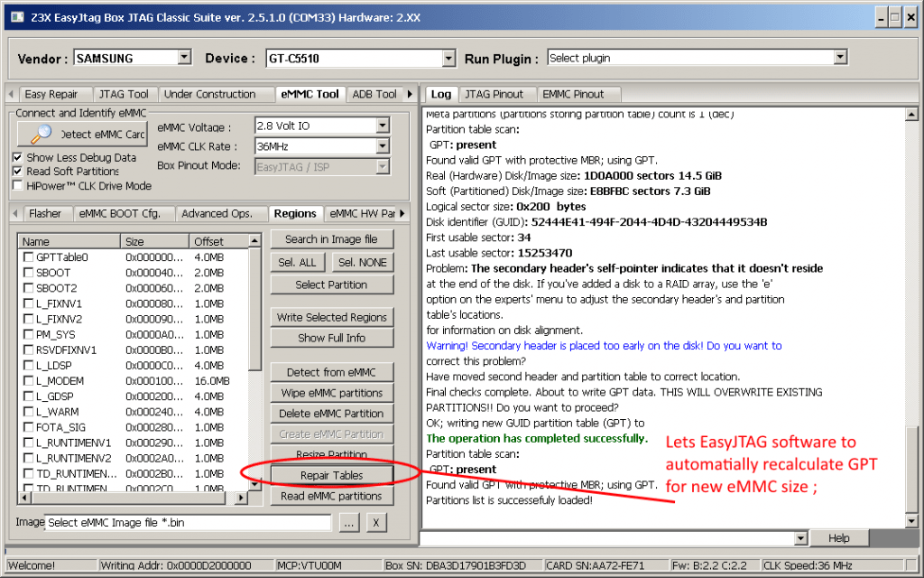924x578 pixels.
Task: Click the right arrow beside the ADB Tool tab
Action: click(408, 94)
